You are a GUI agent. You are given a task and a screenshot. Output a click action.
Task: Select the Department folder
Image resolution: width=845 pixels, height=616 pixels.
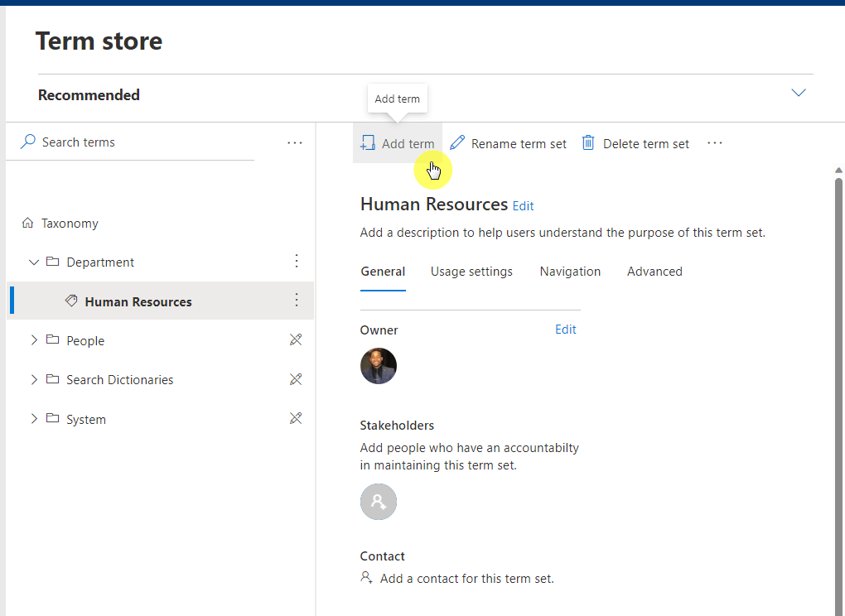[100, 262]
